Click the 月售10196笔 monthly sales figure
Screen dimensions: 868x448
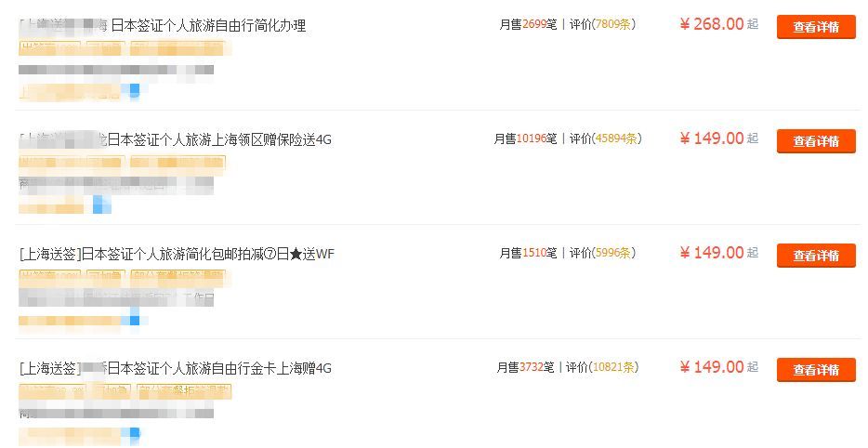click(525, 138)
